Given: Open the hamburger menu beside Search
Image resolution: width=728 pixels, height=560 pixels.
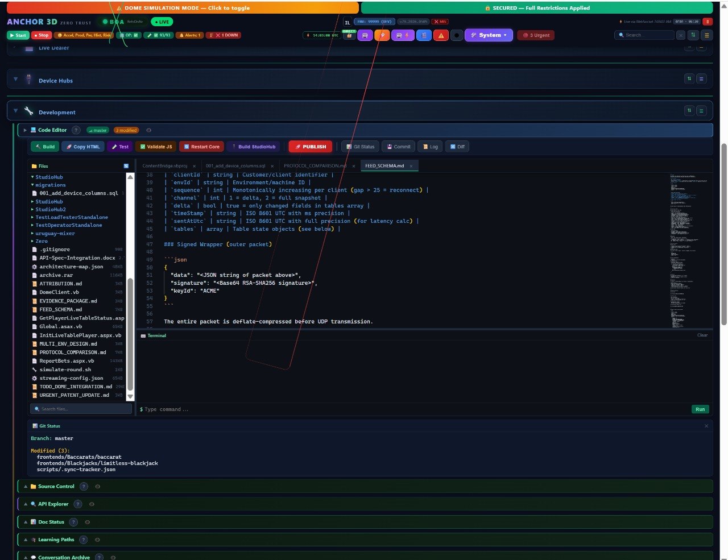Looking at the screenshot, I should [x=707, y=35].
